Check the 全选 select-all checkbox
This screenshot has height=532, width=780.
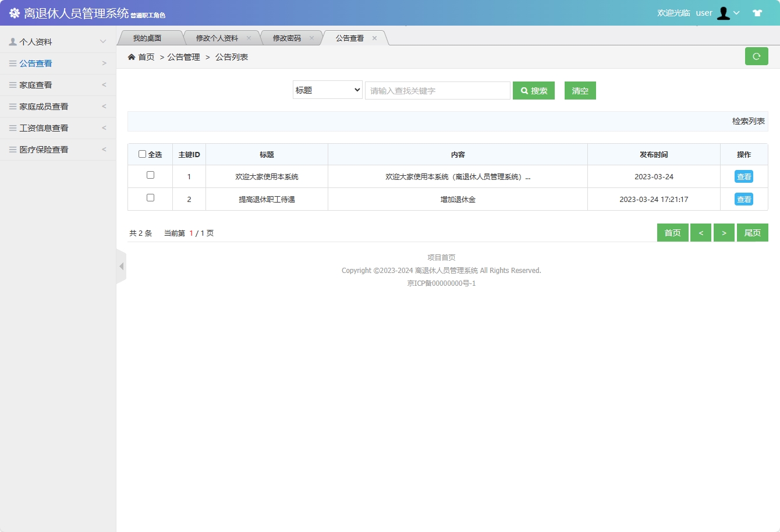click(141, 153)
